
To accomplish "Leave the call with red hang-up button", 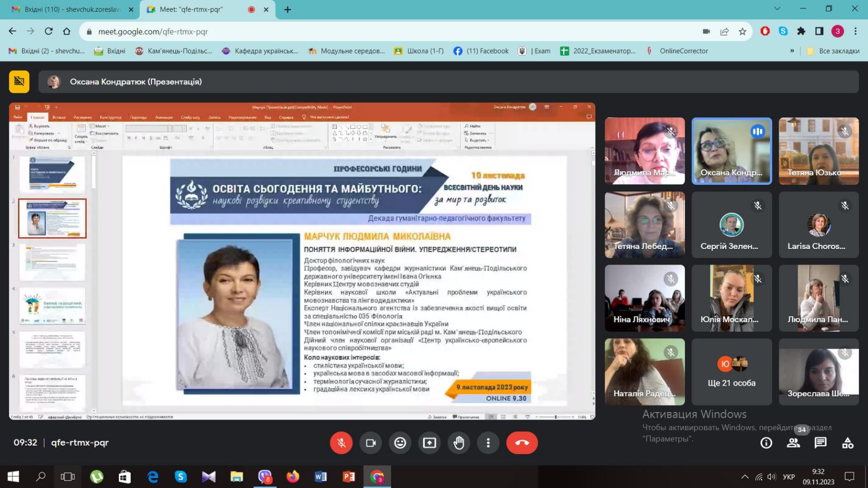I will (522, 443).
